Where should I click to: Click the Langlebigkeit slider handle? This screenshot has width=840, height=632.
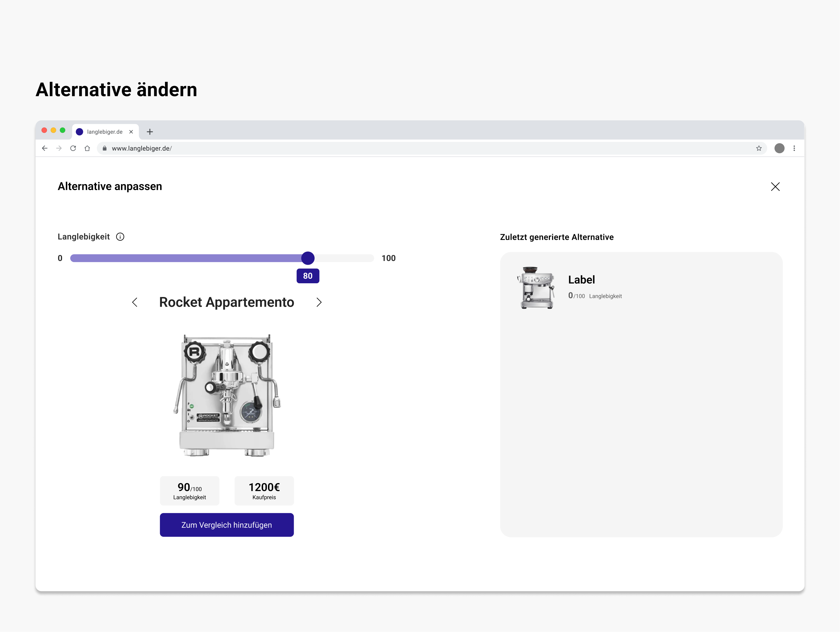point(307,258)
